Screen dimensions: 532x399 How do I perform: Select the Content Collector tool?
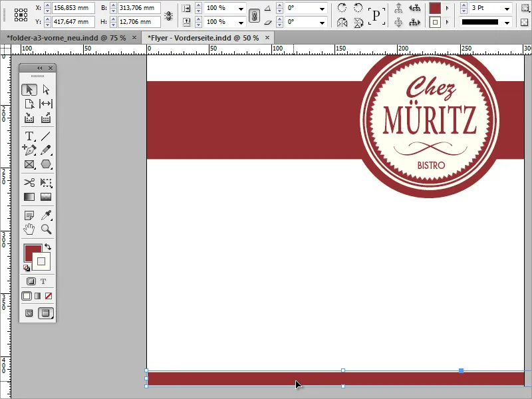pos(29,118)
